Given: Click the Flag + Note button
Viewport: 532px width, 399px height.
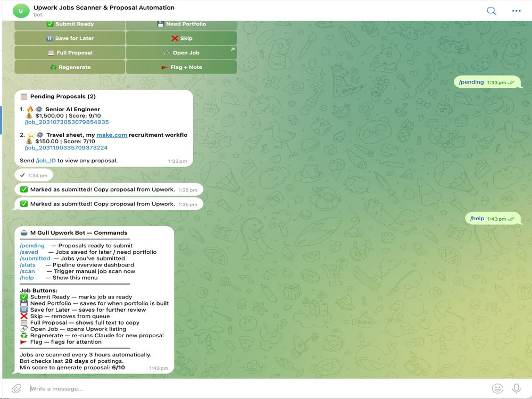Looking at the screenshot, I should [x=181, y=67].
